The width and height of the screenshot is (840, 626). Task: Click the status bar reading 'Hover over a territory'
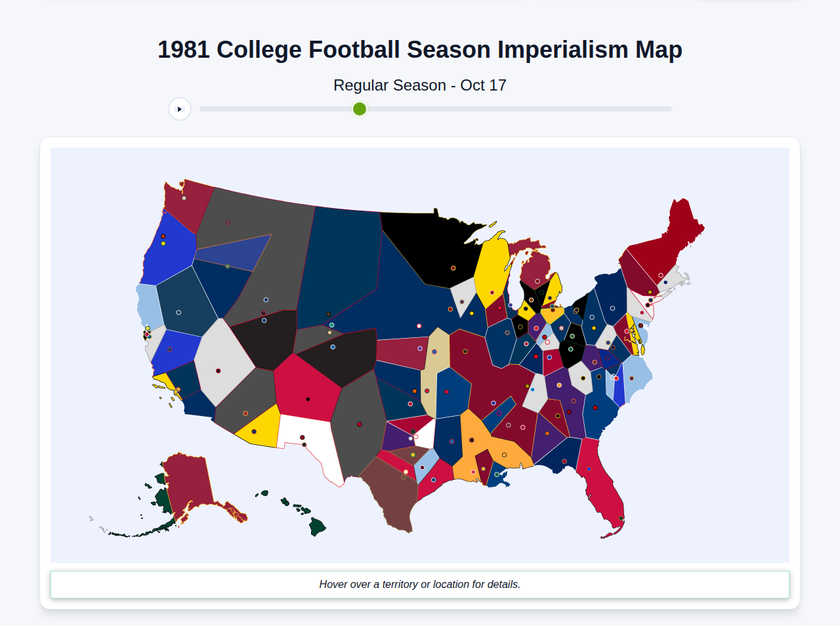[x=420, y=584]
